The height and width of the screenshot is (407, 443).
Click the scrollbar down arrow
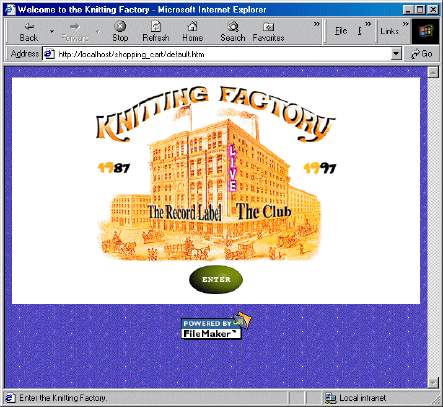(433, 382)
